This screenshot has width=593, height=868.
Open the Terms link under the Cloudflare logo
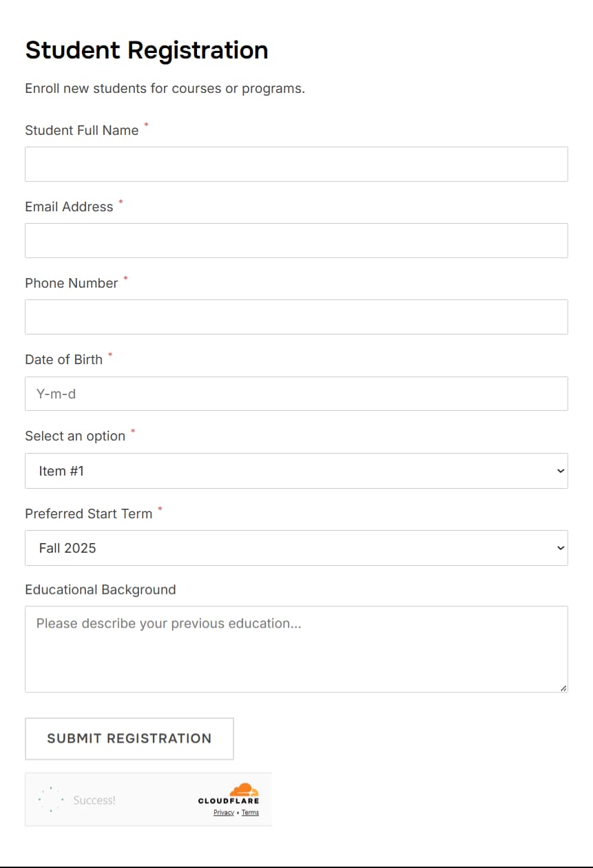click(x=250, y=812)
